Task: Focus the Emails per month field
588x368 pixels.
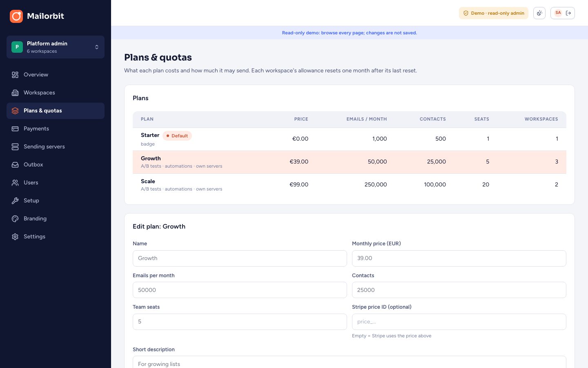Action: [x=240, y=290]
